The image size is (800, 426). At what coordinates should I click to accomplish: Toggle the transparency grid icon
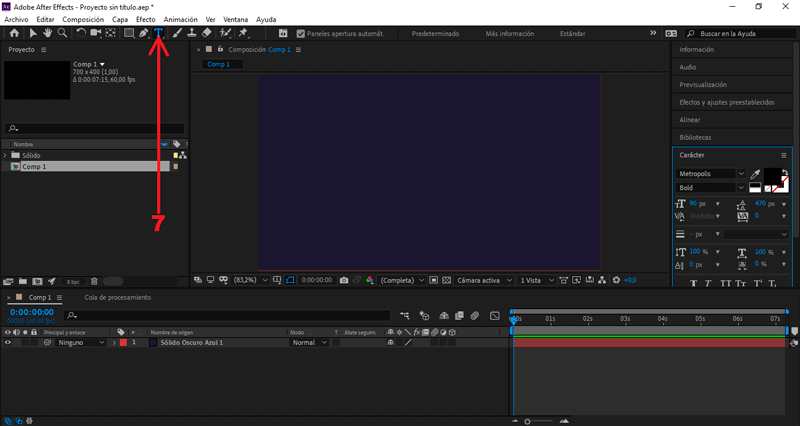tap(446, 280)
